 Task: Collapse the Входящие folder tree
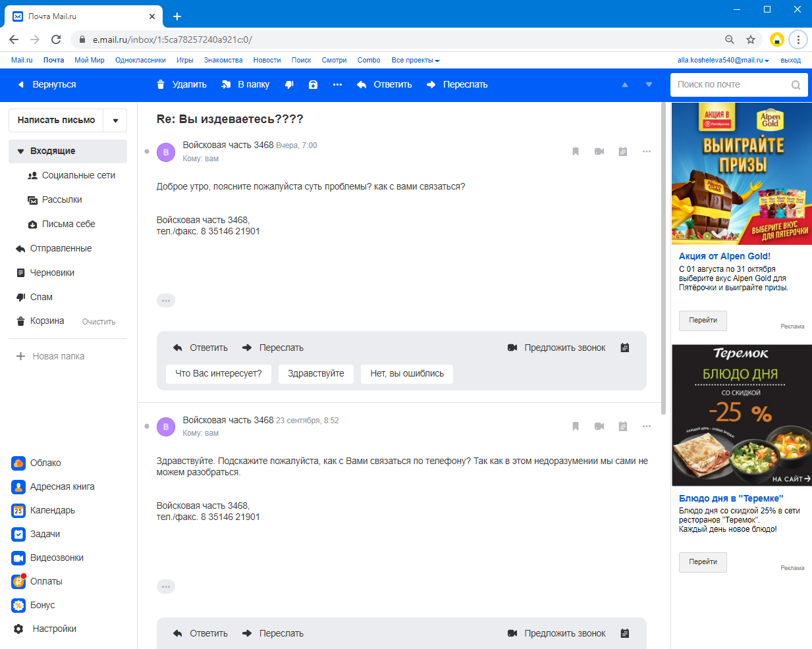click(x=21, y=151)
